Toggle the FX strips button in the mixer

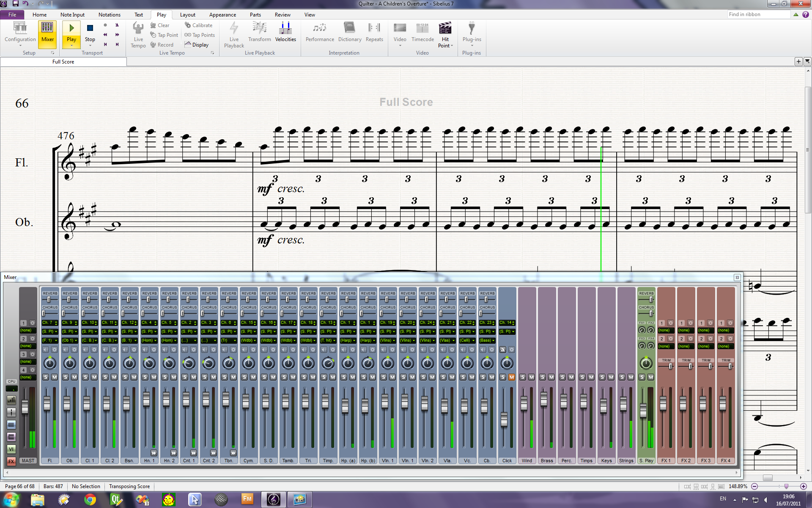pos(11,461)
